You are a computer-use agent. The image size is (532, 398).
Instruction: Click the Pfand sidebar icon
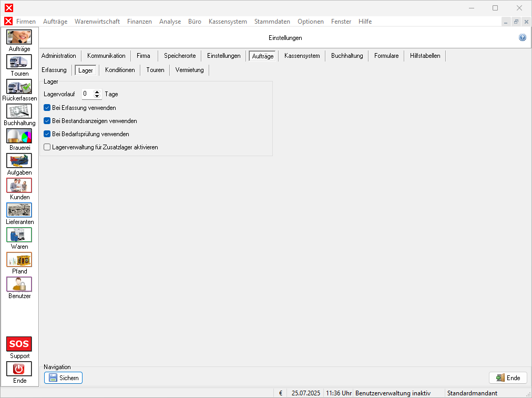19,260
